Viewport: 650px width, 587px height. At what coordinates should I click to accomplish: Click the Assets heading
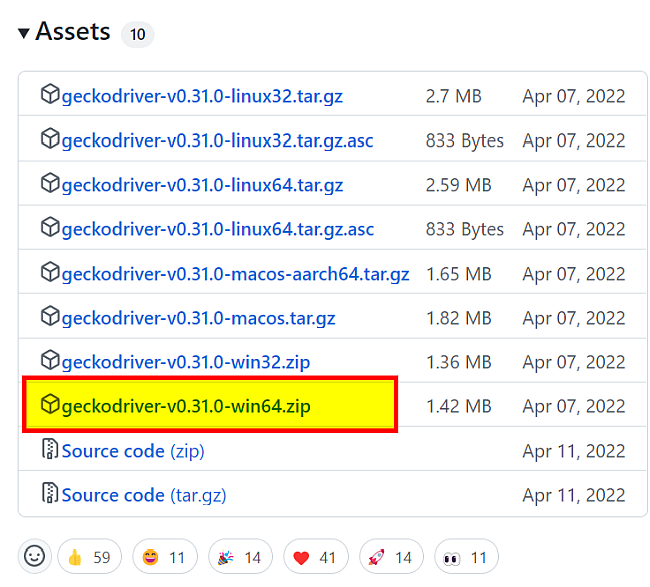pyautogui.click(x=73, y=32)
